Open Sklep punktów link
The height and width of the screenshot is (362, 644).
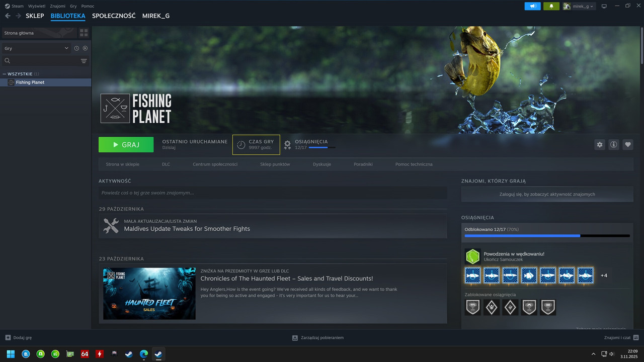point(275,164)
